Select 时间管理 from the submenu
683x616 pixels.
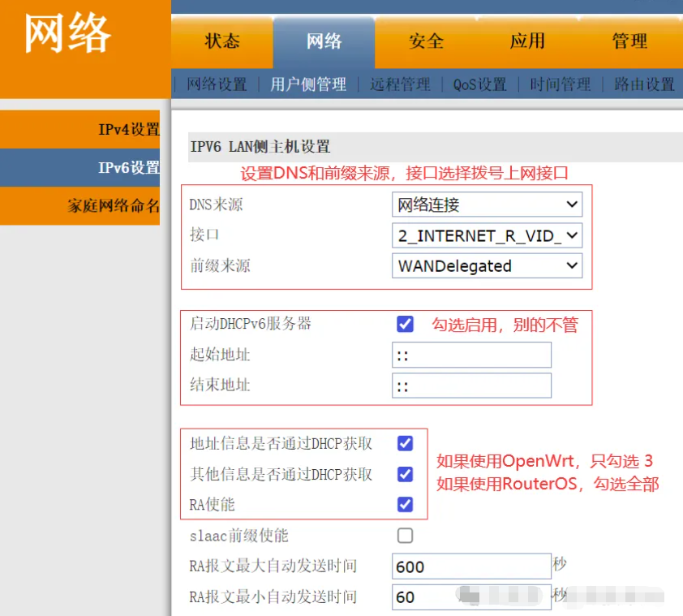(560, 84)
